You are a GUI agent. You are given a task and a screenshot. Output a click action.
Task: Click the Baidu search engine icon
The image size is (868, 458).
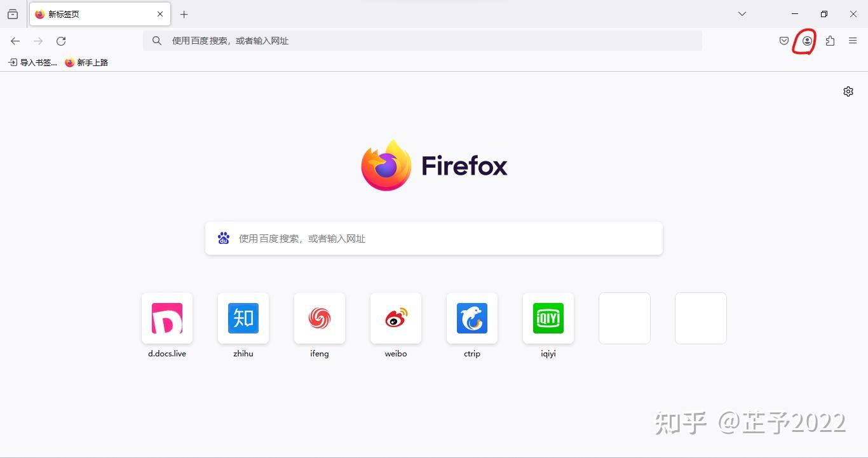223,238
